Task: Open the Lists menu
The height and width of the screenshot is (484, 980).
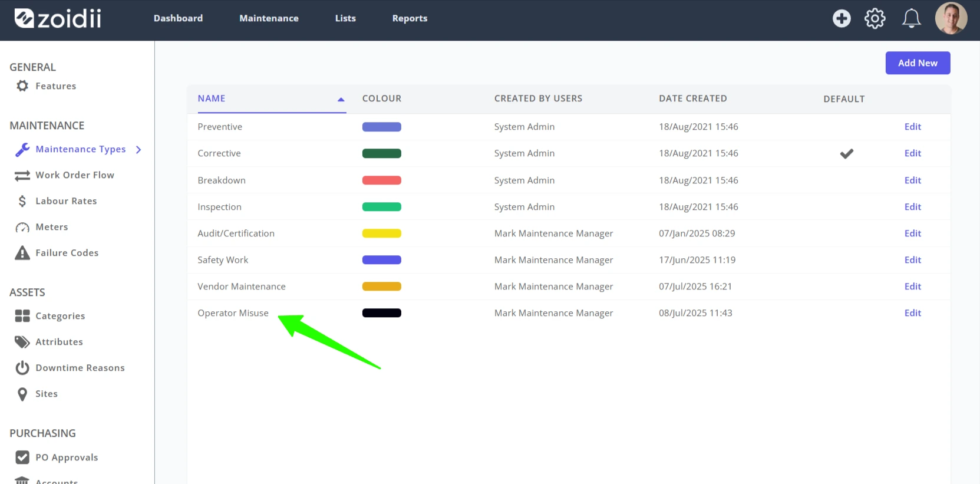Action: tap(345, 18)
